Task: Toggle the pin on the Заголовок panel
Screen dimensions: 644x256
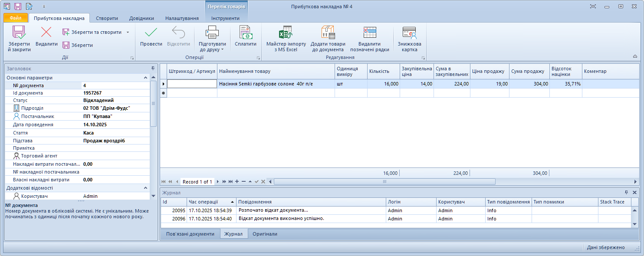Action: pos(153,69)
